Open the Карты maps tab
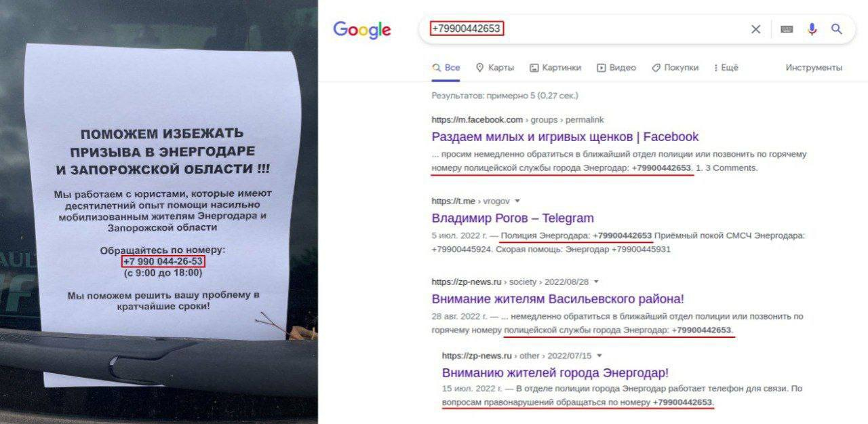This screenshot has height=424, width=868. pos(495,68)
